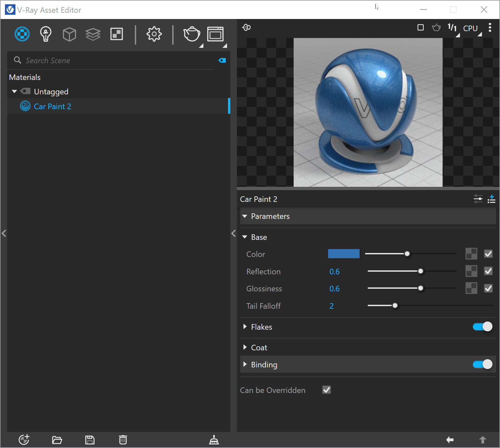Toggle live preview swatch update icon
Screen dimensions: 500x448
tap(246, 28)
